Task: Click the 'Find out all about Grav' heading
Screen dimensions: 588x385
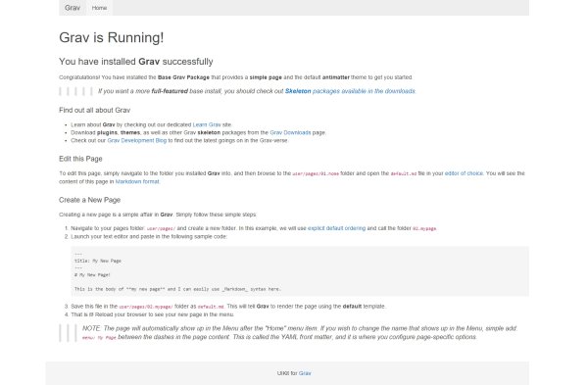Action: pos(94,111)
